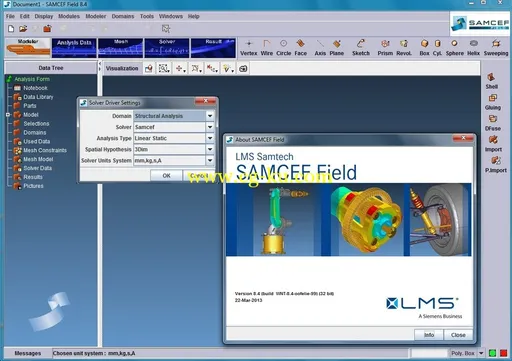Select the Revol. tool
The width and height of the screenshot is (512, 361).
tap(404, 48)
